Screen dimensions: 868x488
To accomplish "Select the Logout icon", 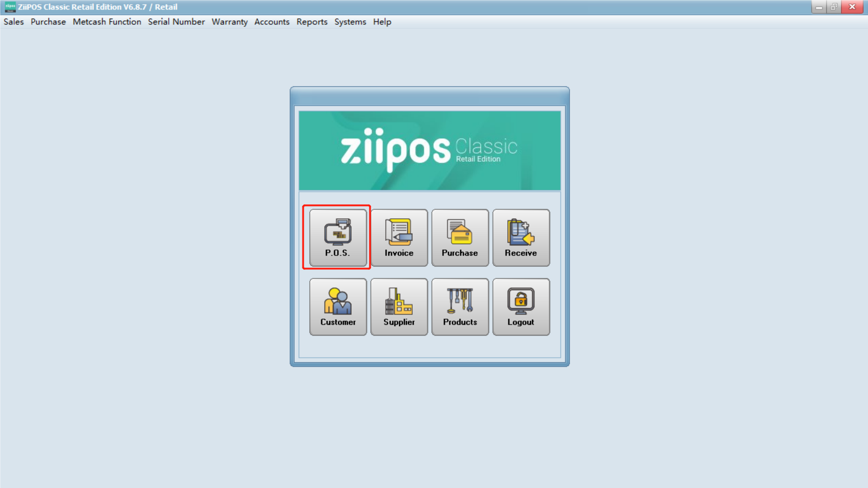I will tap(521, 307).
